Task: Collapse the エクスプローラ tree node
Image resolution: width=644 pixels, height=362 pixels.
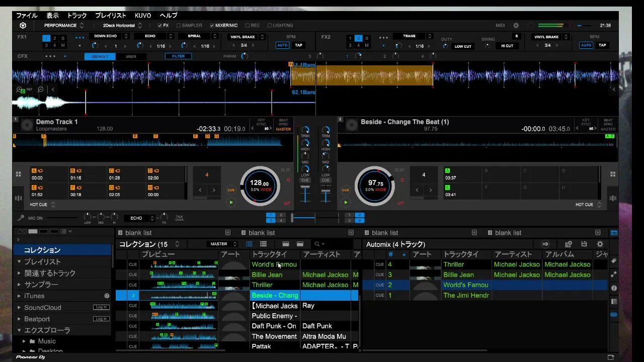Action: pos(19,330)
